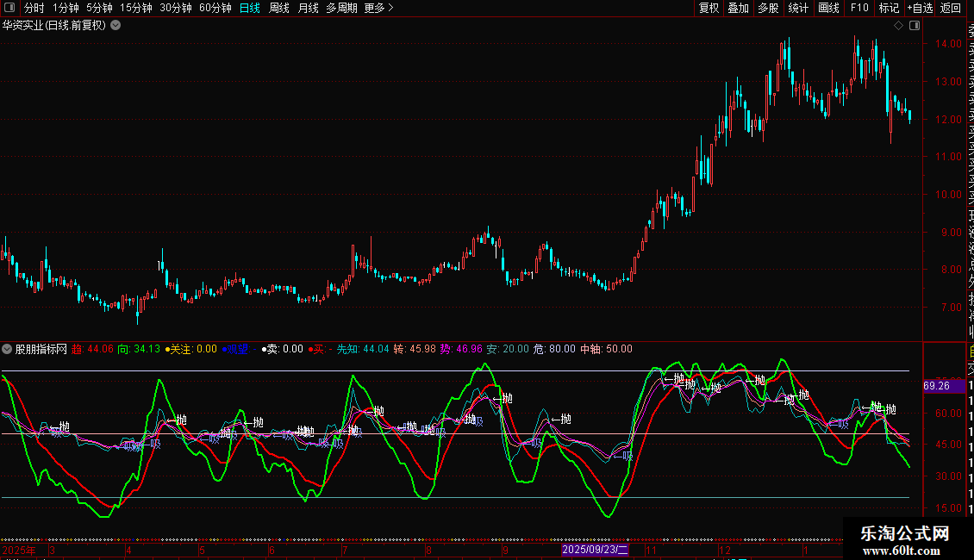Open 统计 statistics tool
This screenshot has height=560, width=974.
(798, 9)
